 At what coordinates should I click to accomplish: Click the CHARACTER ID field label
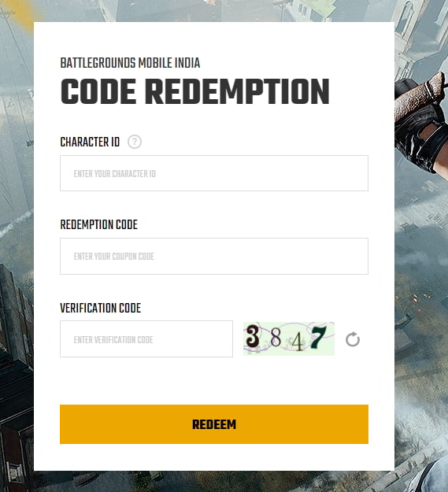click(x=90, y=142)
